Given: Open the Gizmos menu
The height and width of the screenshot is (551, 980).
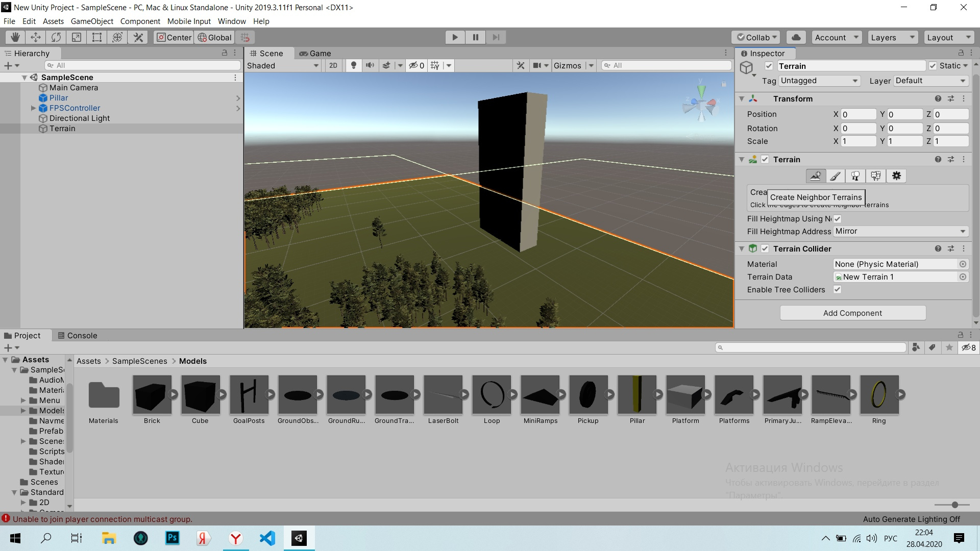Looking at the screenshot, I should coord(568,65).
